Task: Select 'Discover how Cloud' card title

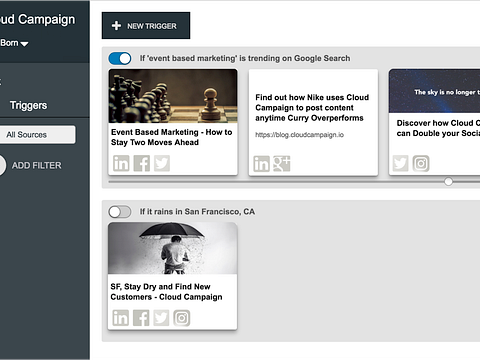Action: point(438,128)
